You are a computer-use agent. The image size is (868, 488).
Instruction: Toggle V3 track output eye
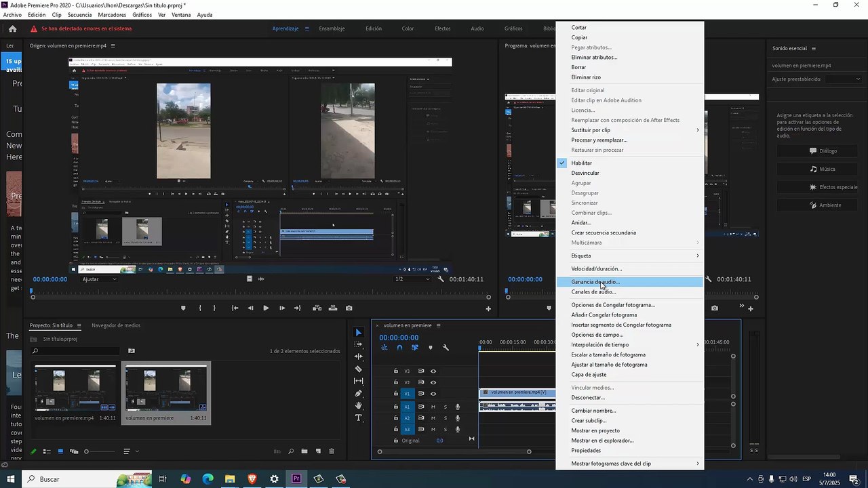(x=433, y=371)
